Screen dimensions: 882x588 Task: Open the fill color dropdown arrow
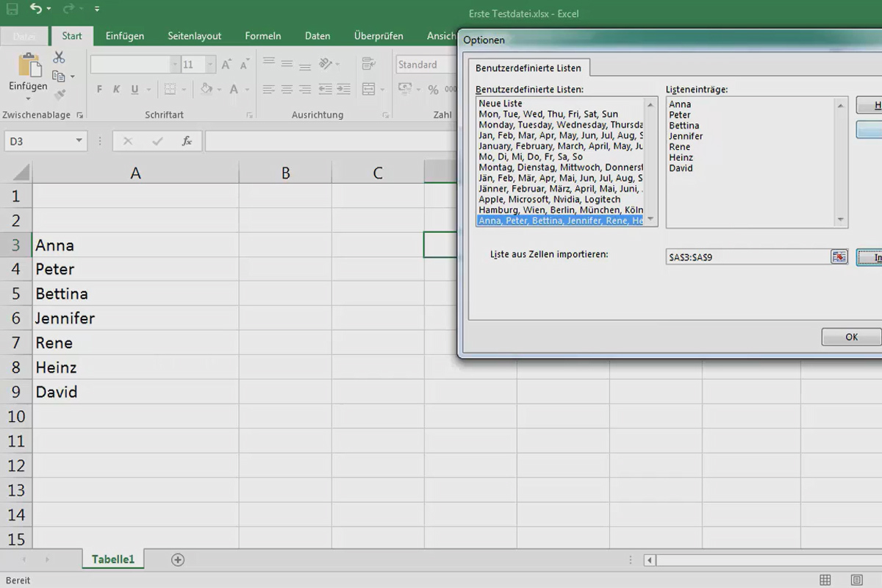pyautogui.click(x=220, y=90)
